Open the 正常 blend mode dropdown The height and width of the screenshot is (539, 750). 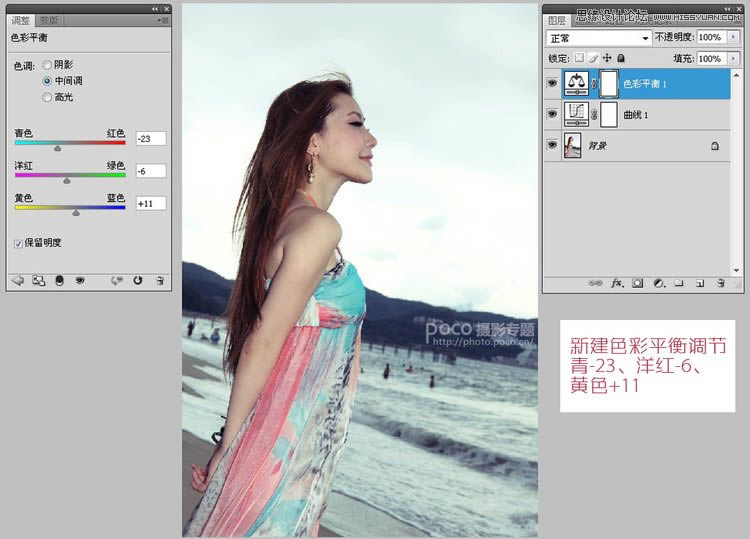pos(598,37)
